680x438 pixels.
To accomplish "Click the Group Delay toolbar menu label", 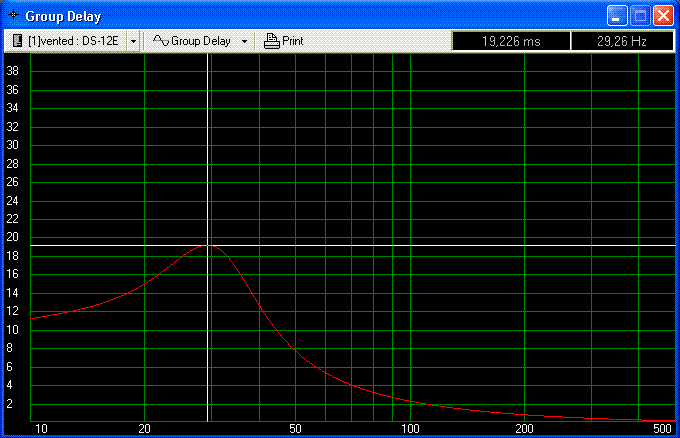I will tap(201, 41).
